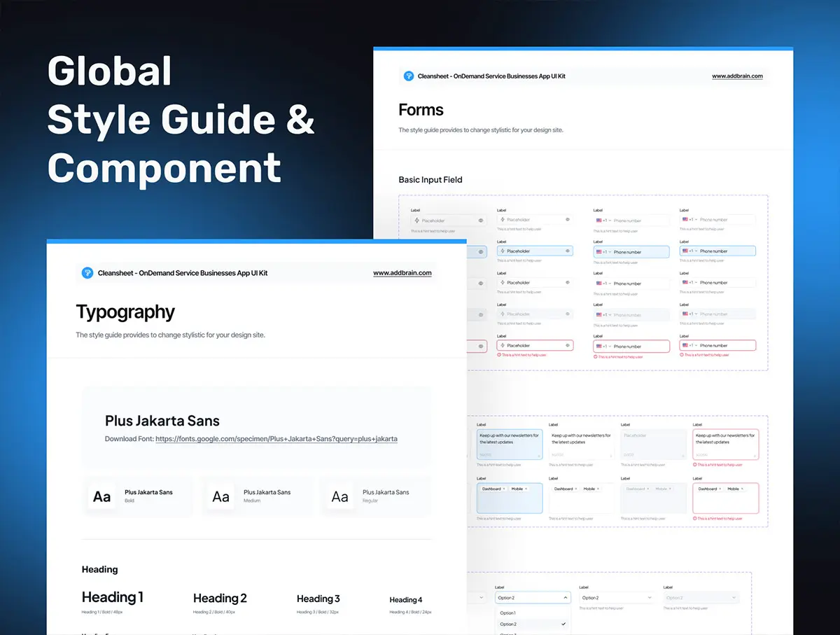Open the fonts.google.com Plus Jakarta Sans link
This screenshot has width=840, height=635.
[x=276, y=439]
